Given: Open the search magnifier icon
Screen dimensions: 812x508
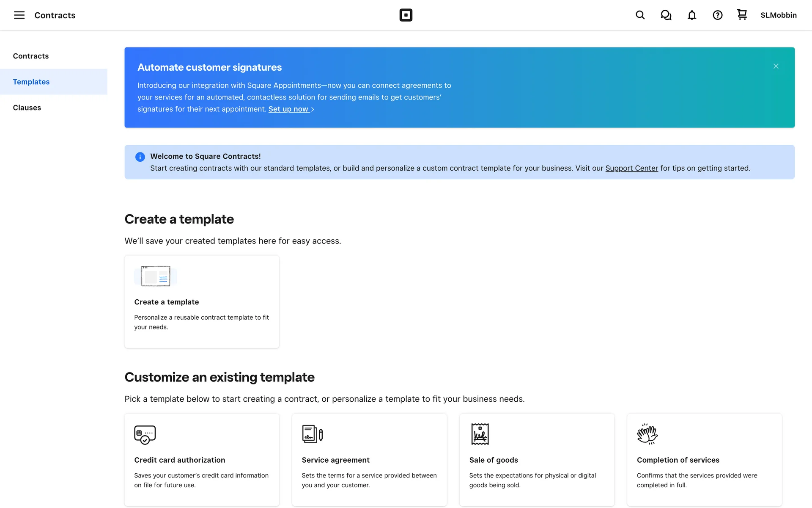Looking at the screenshot, I should [x=640, y=15].
